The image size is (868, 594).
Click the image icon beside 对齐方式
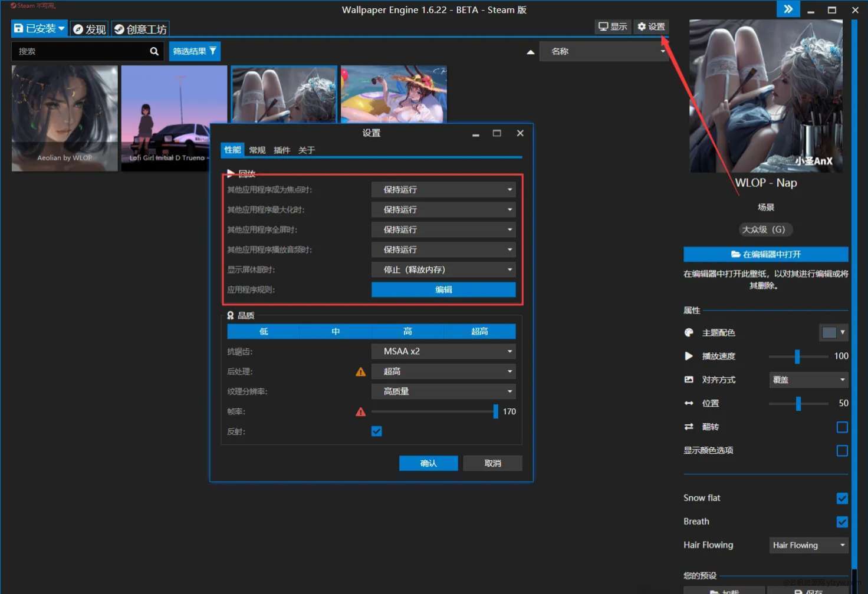click(x=689, y=379)
